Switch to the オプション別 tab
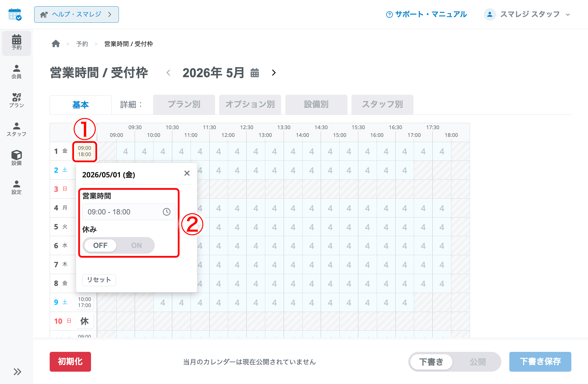The image size is (588, 384). point(250,104)
